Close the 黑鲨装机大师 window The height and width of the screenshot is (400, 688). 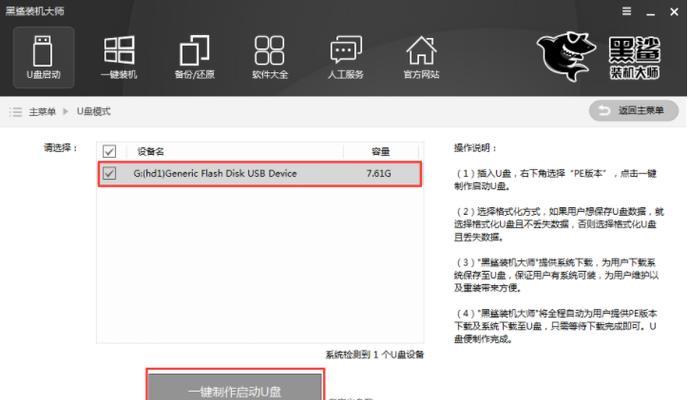[674, 12]
